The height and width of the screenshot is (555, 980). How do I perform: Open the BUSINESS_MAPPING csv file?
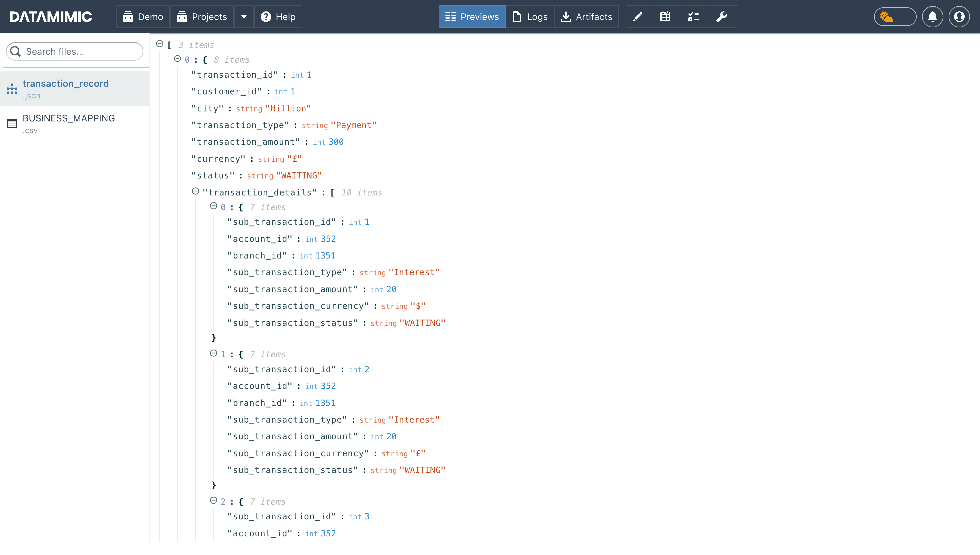69,123
